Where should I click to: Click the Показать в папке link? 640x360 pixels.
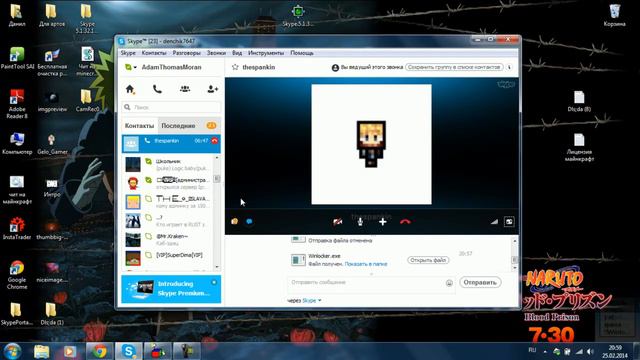coord(366,264)
